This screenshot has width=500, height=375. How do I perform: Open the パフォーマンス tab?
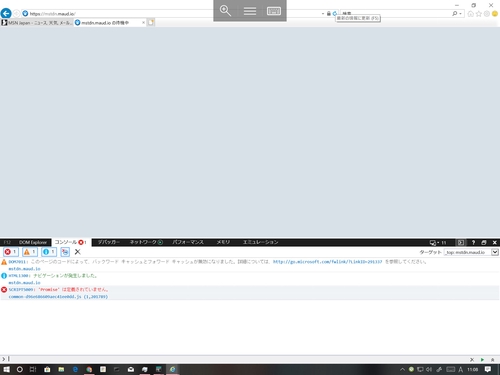(x=188, y=242)
